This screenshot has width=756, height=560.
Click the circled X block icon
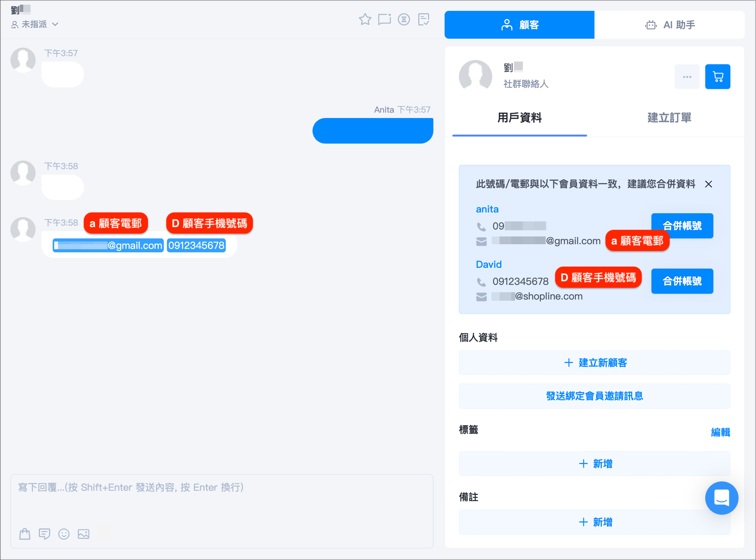tap(404, 19)
